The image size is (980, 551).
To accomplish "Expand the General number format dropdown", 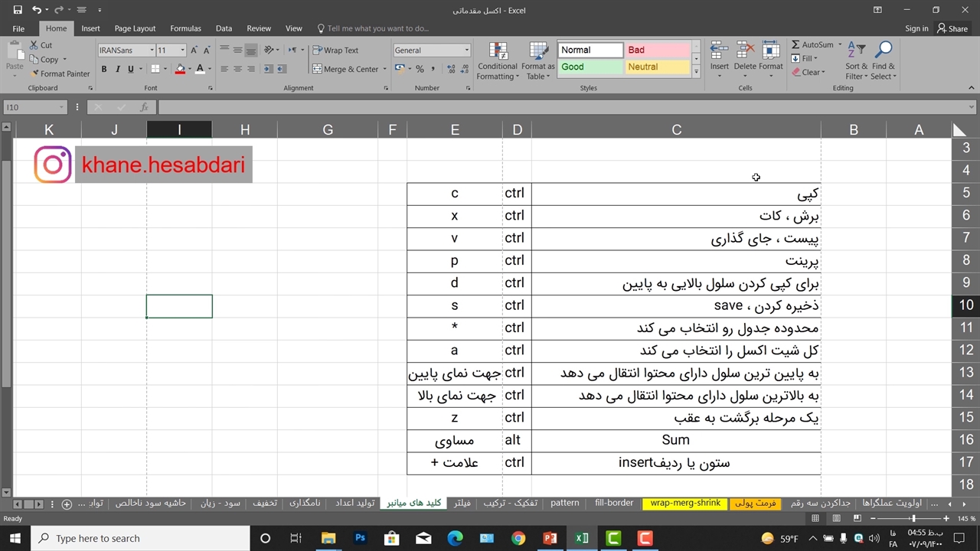I will coord(466,51).
